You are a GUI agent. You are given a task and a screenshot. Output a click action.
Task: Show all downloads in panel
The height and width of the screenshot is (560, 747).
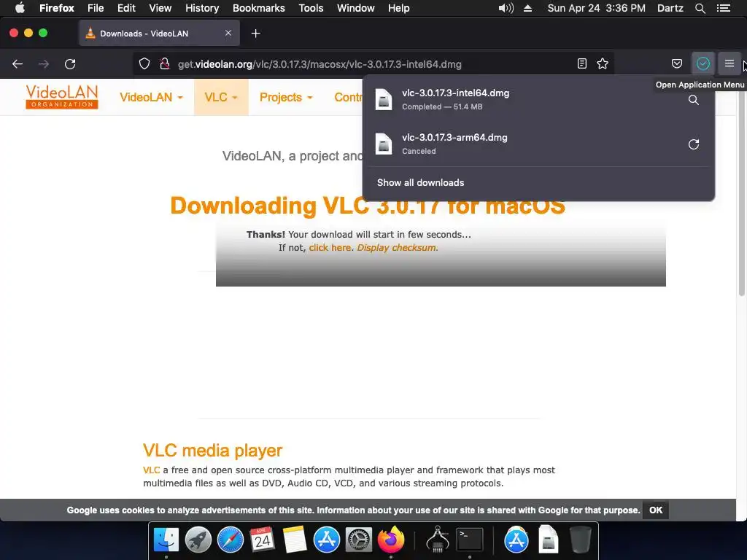(x=421, y=182)
